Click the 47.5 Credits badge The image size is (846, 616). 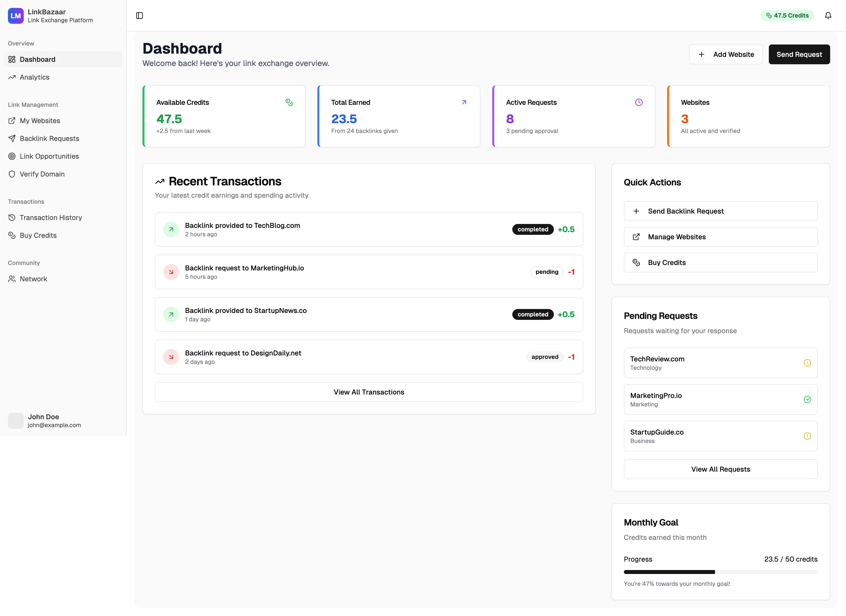click(787, 16)
